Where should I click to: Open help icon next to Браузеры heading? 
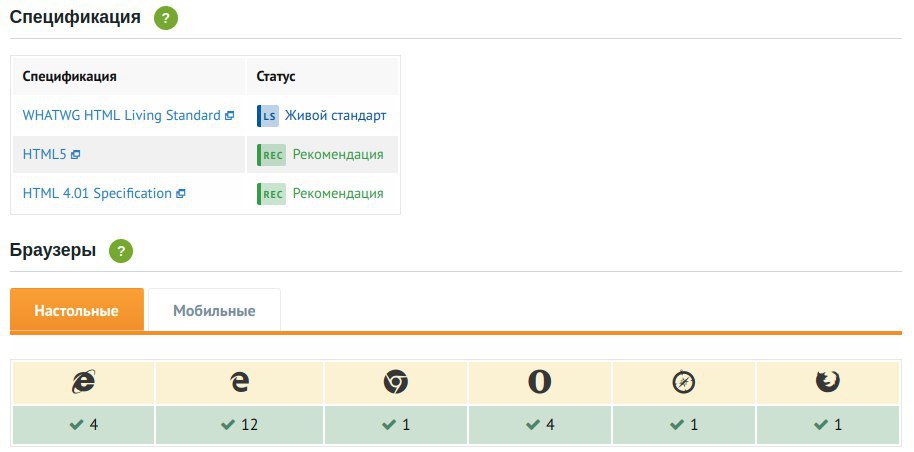point(121,251)
